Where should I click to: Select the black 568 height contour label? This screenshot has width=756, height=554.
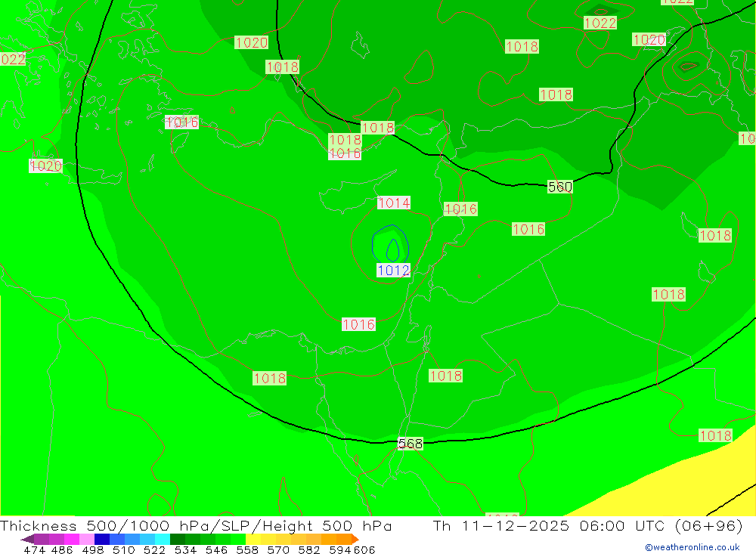(x=411, y=444)
